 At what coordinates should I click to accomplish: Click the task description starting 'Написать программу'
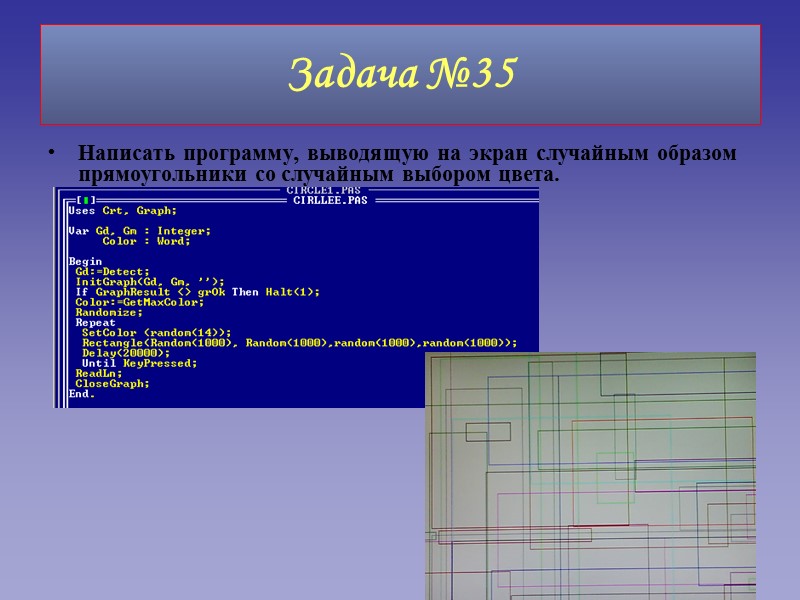407,164
